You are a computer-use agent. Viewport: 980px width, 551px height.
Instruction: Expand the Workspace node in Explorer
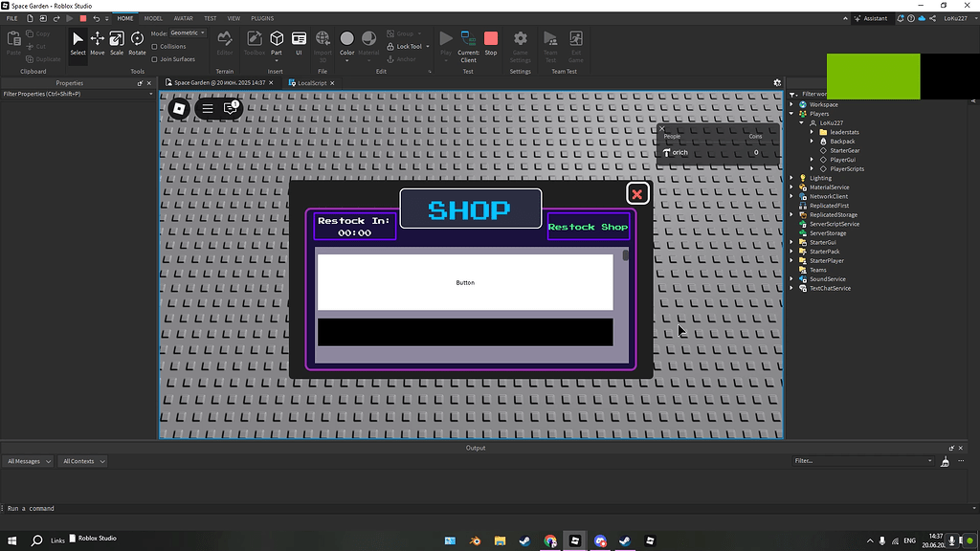tap(793, 103)
